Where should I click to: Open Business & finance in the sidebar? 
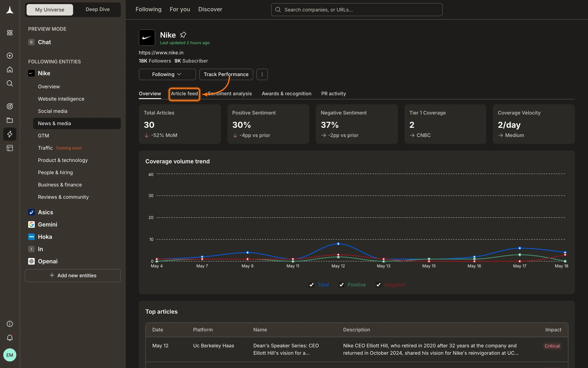pos(60,185)
